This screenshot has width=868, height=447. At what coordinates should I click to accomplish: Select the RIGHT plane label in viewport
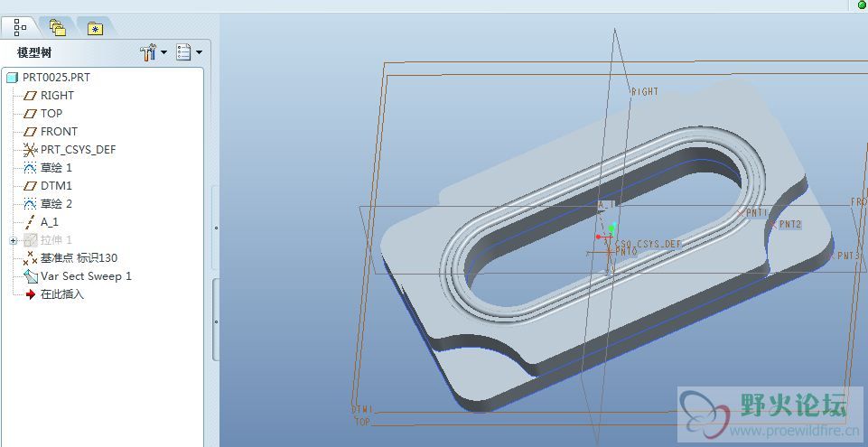click(x=645, y=92)
